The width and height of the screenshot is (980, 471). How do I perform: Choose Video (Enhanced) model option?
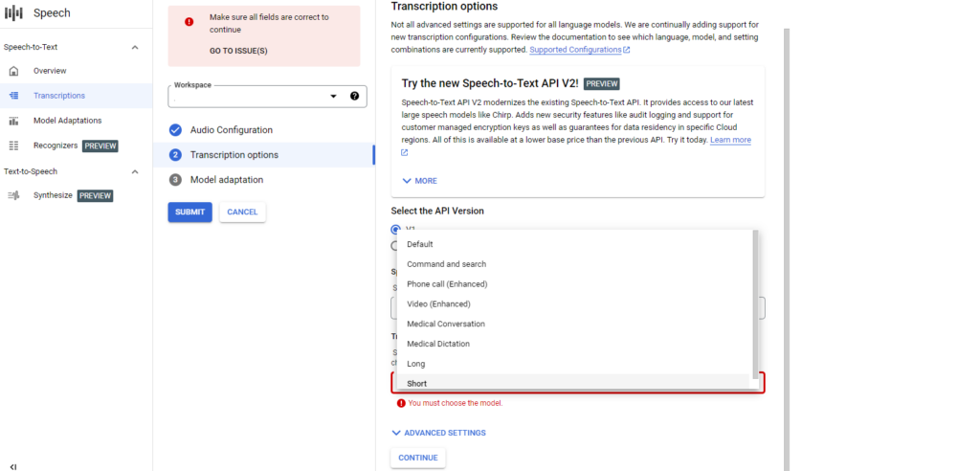574,304
